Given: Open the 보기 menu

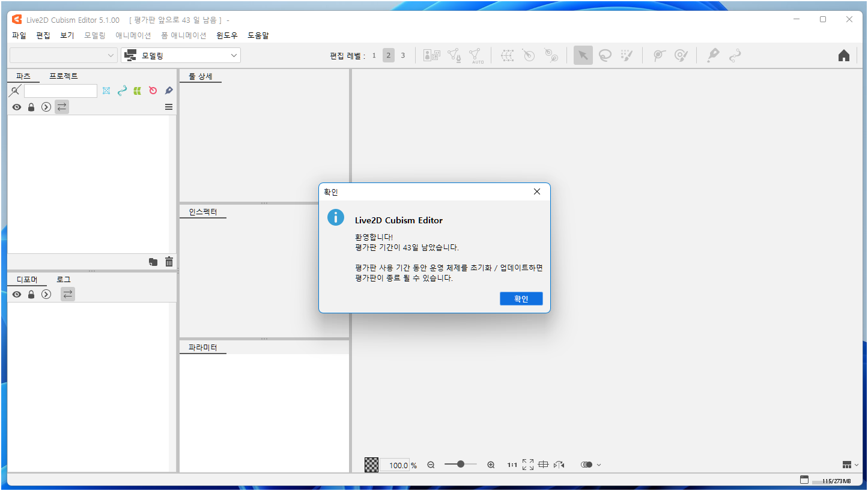Looking at the screenshot, I should (67, 35).
